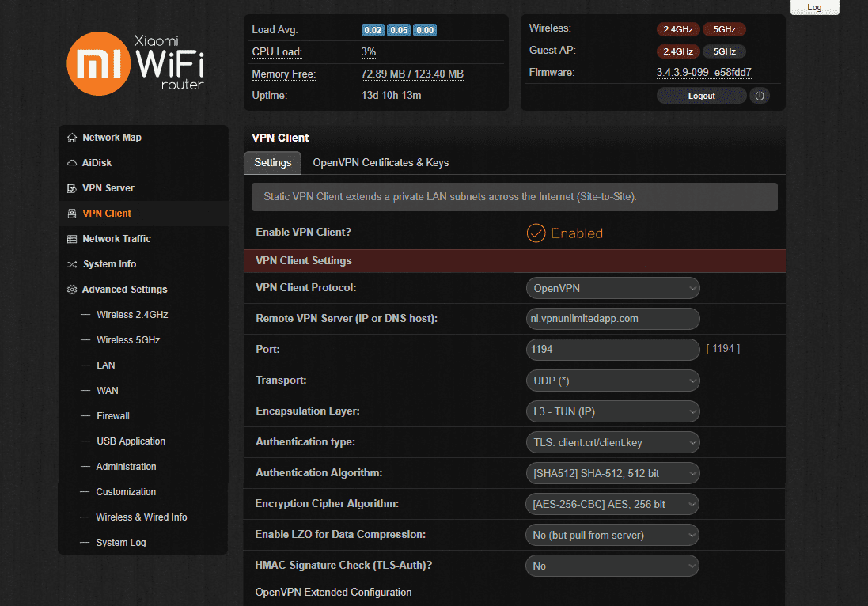868x606 pixels.
Task: Click the power/reboot icon next to Logout
Action: (759, 96)
